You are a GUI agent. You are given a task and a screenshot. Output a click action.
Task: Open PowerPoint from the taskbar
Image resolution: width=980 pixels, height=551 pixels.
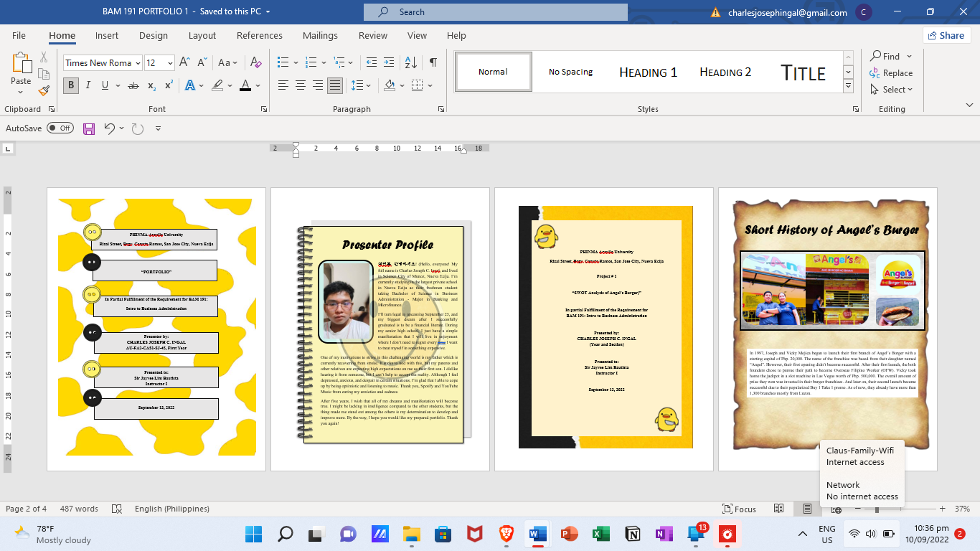click(570, 534)
